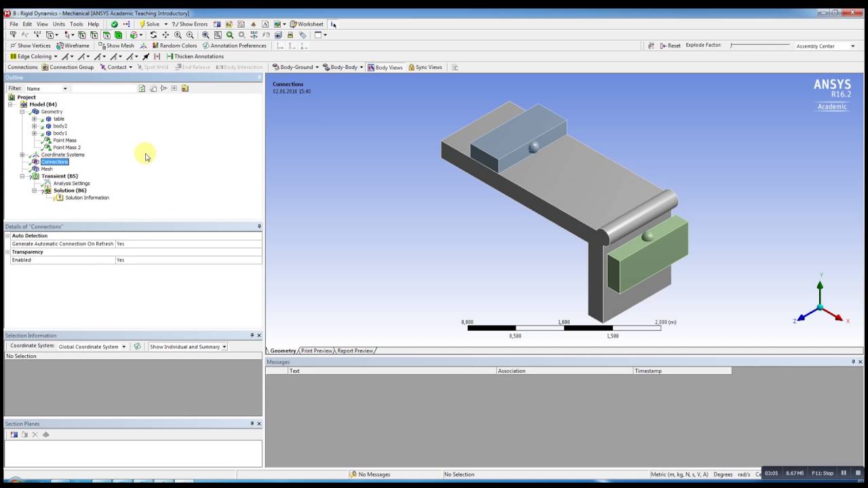Click the Timestamp column header in Messages
This screenshot has width=868, height=488.
click(x=682, y=371)
